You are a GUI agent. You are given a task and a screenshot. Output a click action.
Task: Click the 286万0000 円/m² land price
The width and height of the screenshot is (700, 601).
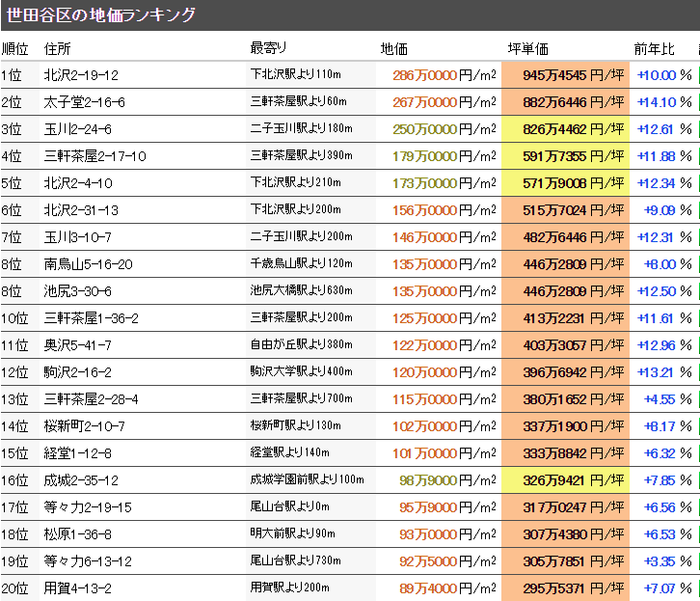[x=444, y=75]
